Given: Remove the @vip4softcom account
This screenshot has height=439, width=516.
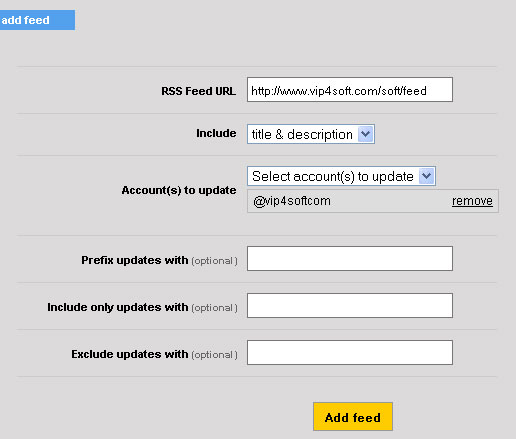Looking at the screenshot, I should pos(472,201).
